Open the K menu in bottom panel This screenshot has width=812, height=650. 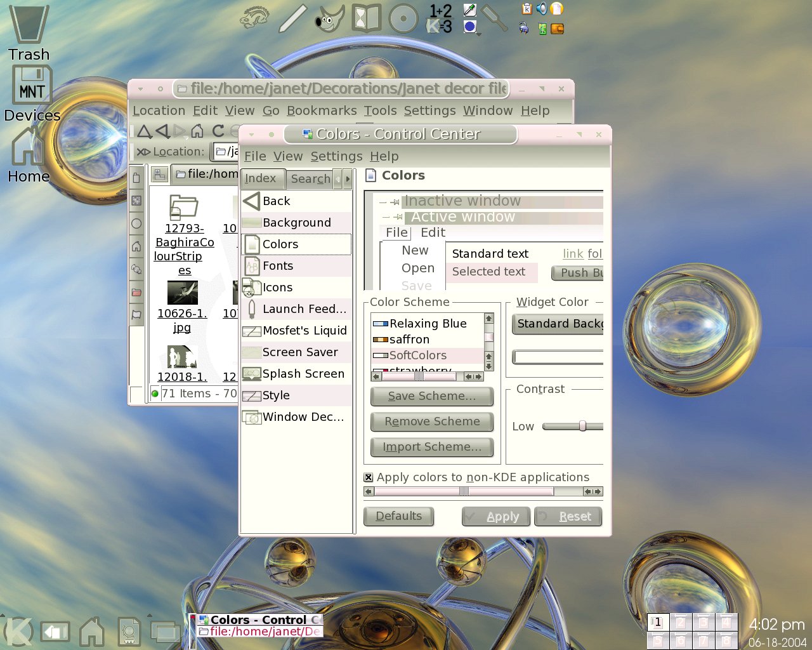coord(18,631)
